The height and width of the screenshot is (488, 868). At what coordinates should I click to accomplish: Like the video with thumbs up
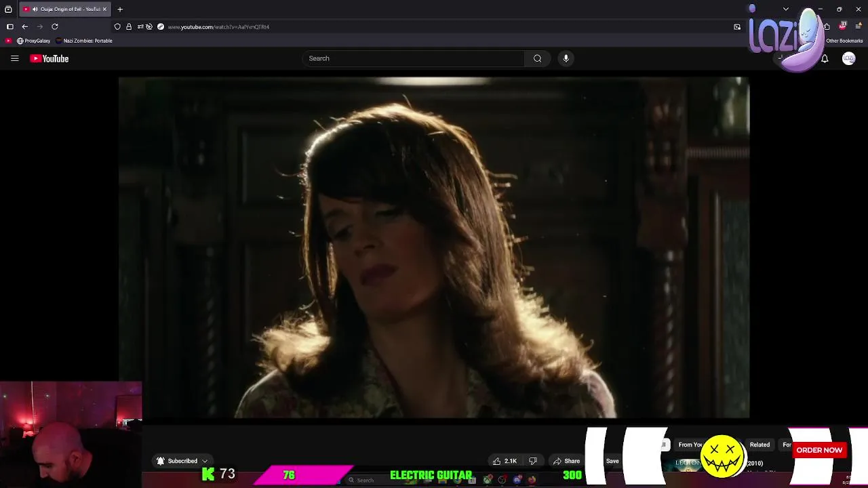tap(505, 461)
